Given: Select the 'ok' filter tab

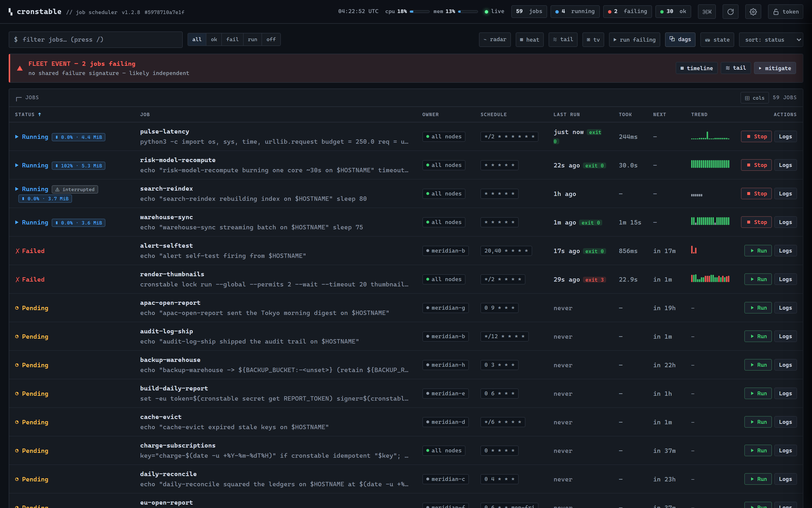Looking at the screenshot, I should coord(214,40).
